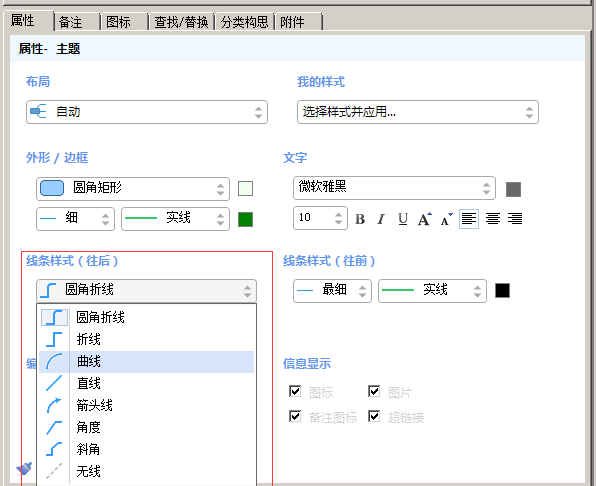Click the paintbrush format icon at bottom left
This screenshot has width=596, height=486.
click(25, 468)
